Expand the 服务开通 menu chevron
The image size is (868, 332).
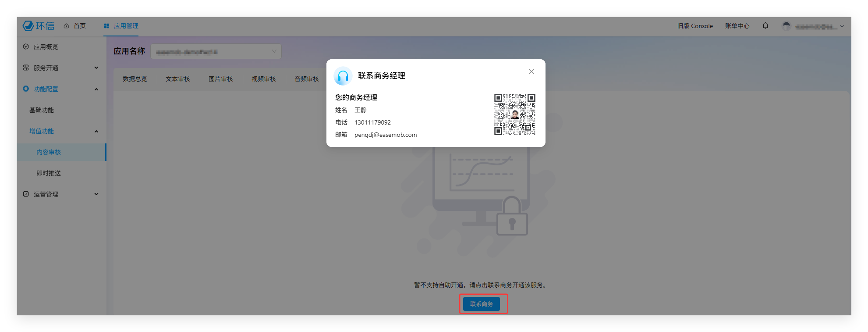pyautogui.click(x=96, y=68)
